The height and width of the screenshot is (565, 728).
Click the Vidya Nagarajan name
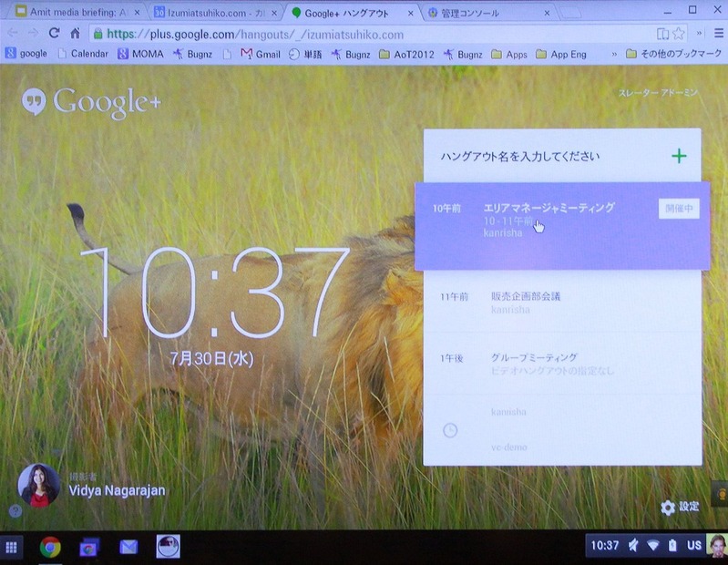click(x=117, y=490)
